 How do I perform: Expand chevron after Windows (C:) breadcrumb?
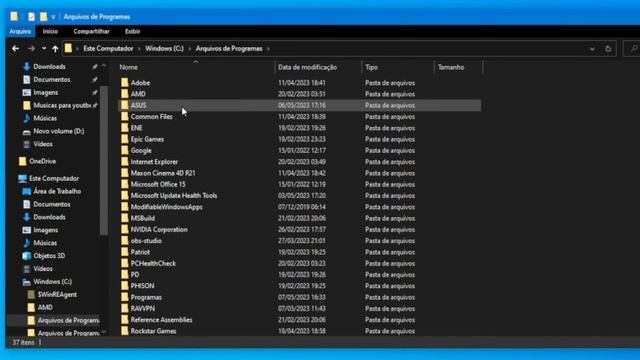pos(189,49)
